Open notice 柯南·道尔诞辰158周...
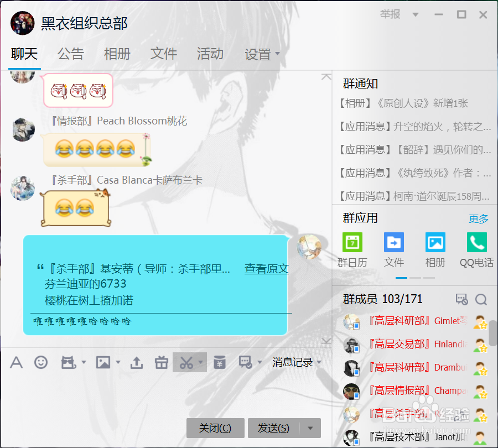Image resolution: width=498 pixels, height=448 pixels. point(414,196)
